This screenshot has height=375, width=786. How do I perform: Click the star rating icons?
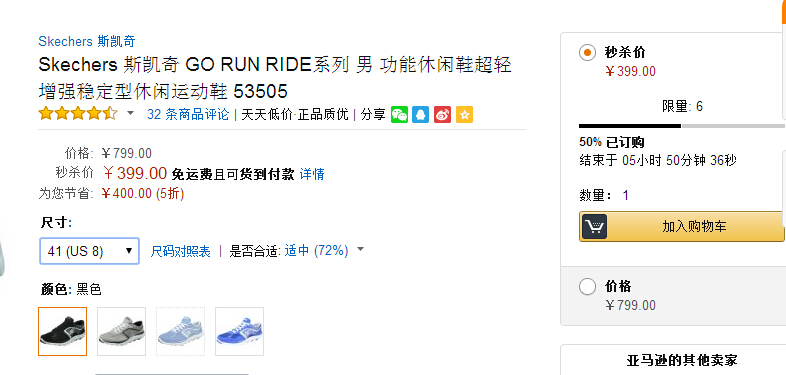[78, 114]
